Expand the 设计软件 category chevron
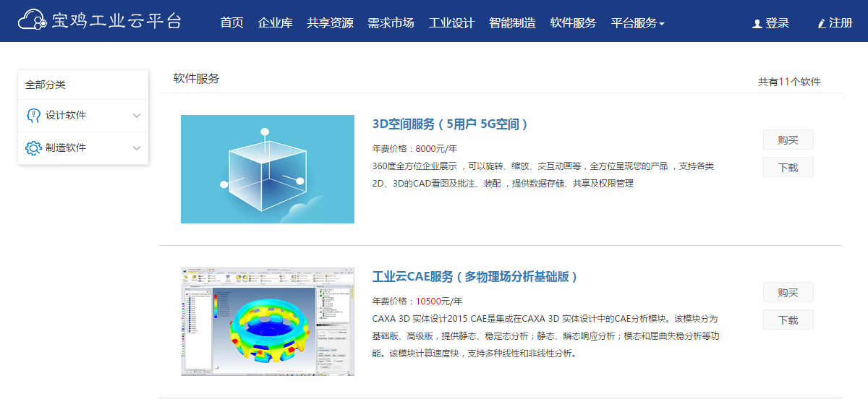 click(137, 116)
